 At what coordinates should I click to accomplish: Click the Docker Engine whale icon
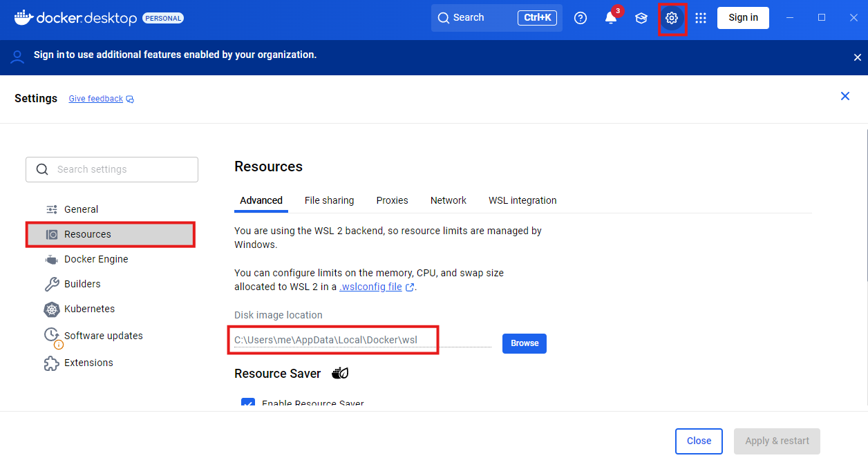(x=52, y=260)
